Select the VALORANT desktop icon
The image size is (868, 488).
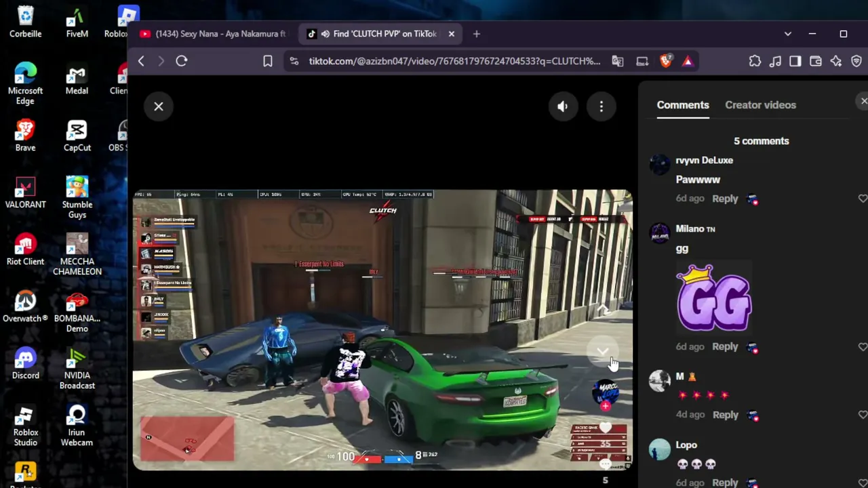(26, 192)
